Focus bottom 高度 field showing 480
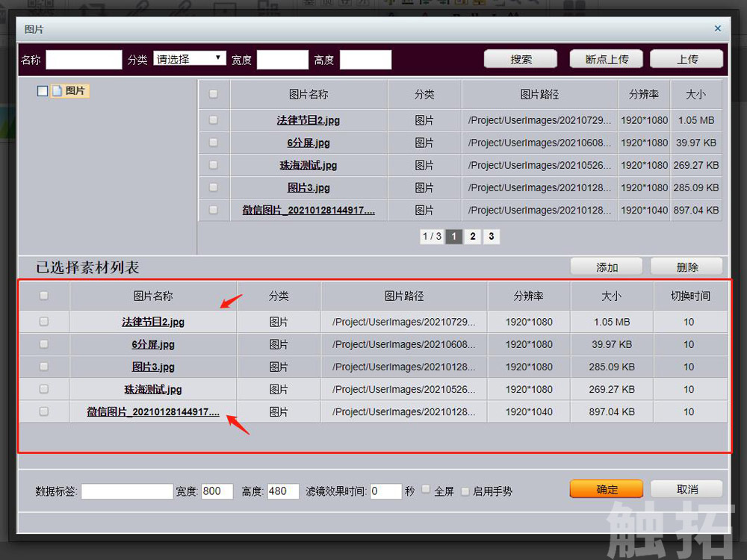The height and width of the screenshot is (560, 747). coord(283,491)
